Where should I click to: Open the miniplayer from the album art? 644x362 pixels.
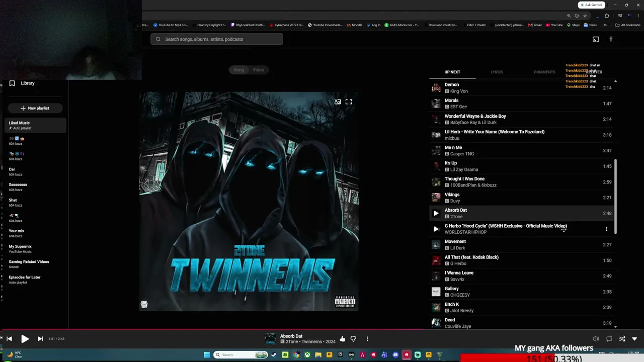[x=338, y=102]
